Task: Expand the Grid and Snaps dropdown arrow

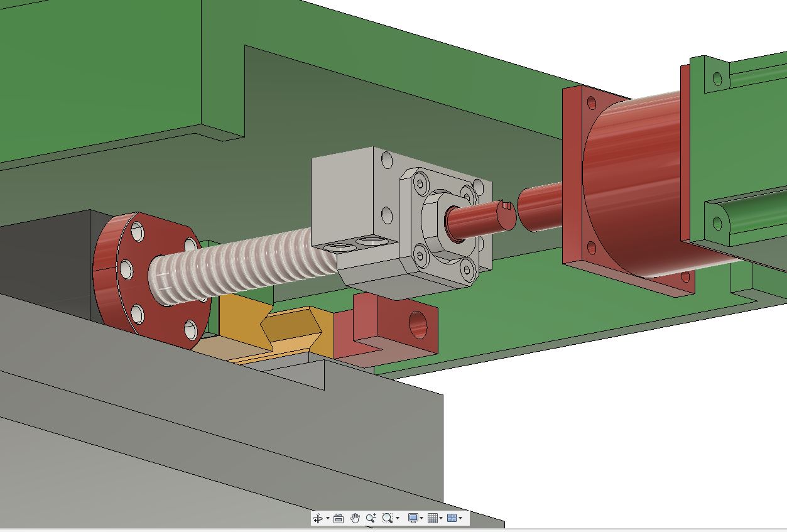Action: click(441, 518)
